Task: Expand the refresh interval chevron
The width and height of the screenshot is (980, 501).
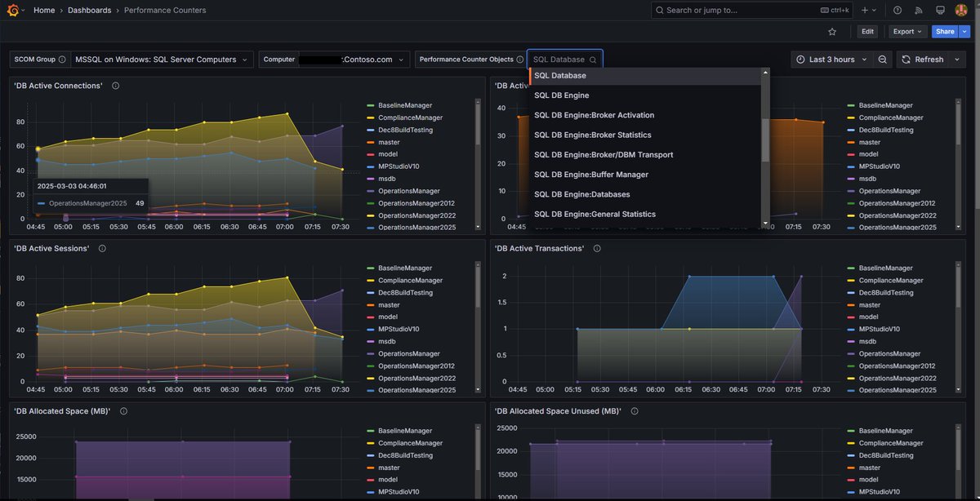Action: click(958, 60)
